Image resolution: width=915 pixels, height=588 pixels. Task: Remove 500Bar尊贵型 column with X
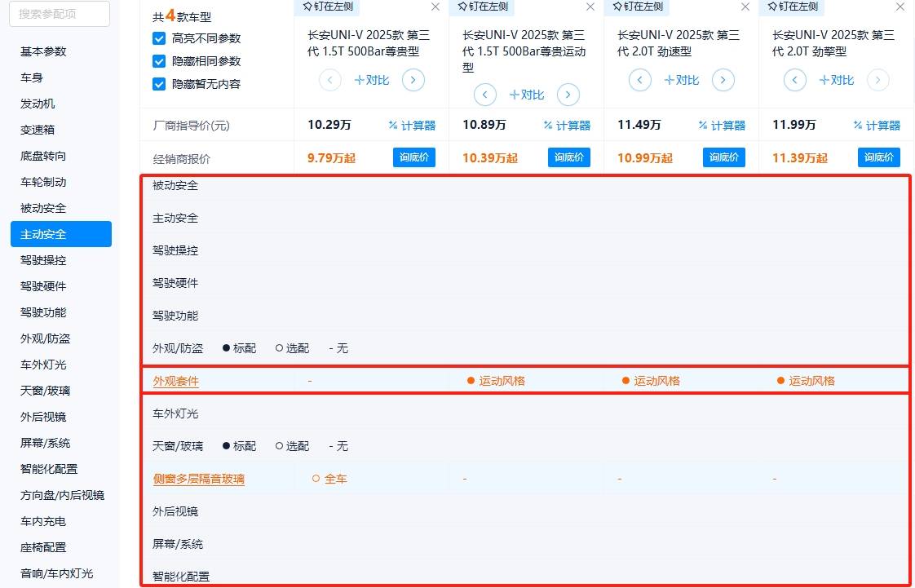(x=435, y=7)
